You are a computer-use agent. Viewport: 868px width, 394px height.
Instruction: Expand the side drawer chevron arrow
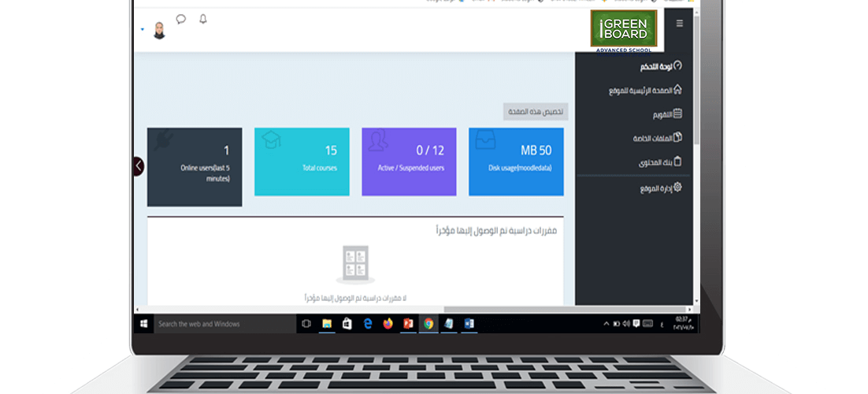139,165
